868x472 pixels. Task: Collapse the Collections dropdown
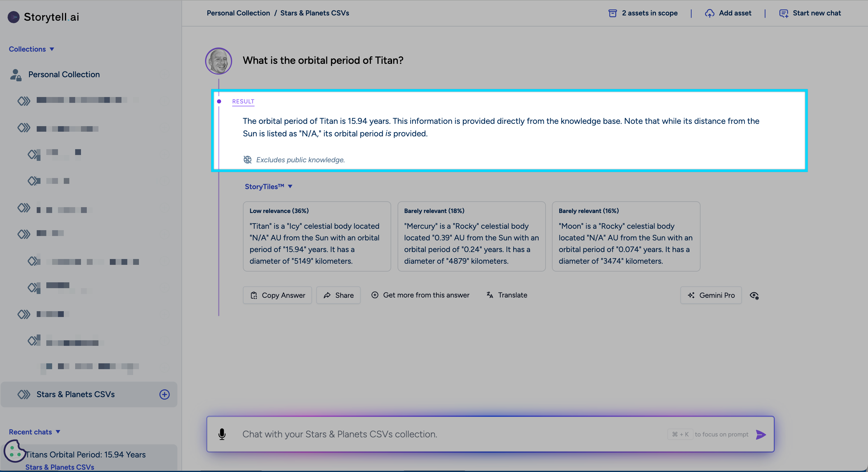click(x=31, y=49)
